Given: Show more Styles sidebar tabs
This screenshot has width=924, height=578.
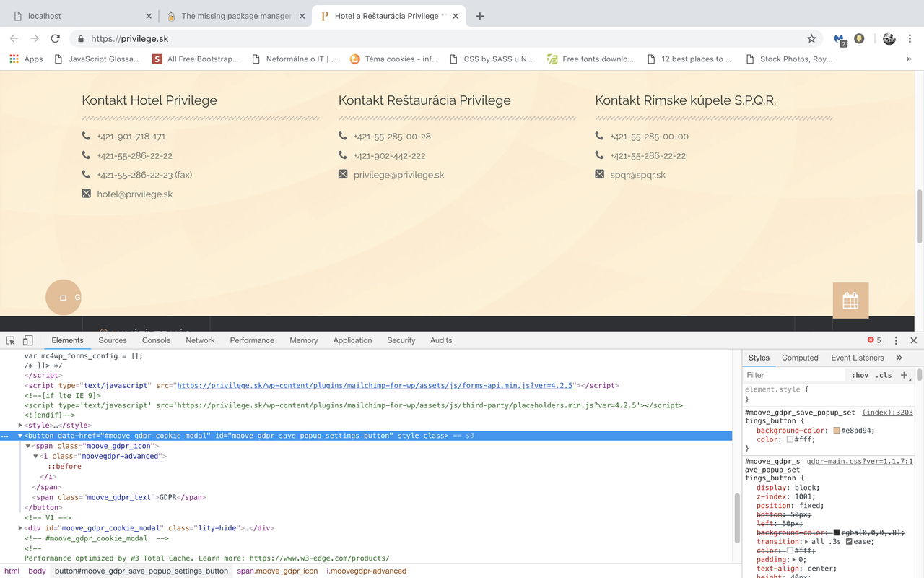Looking at the screenshot, I should click(x=899, y=358).
